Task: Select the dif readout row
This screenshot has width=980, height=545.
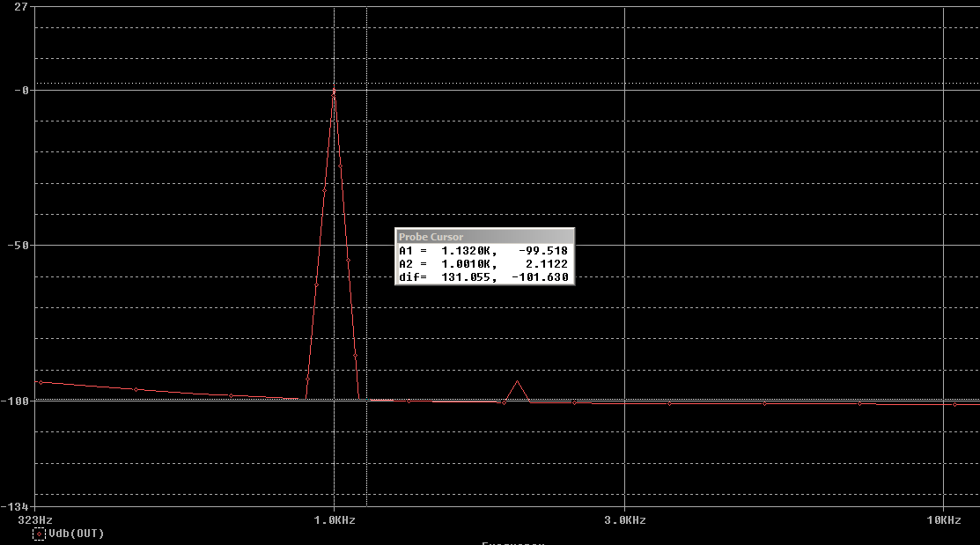Action: point(483,276)
